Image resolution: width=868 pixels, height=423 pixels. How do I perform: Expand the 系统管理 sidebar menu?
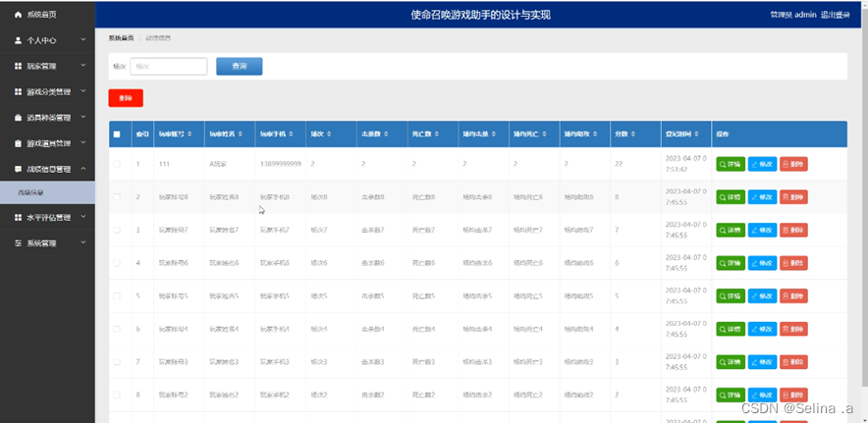click(x=47, y=243)
